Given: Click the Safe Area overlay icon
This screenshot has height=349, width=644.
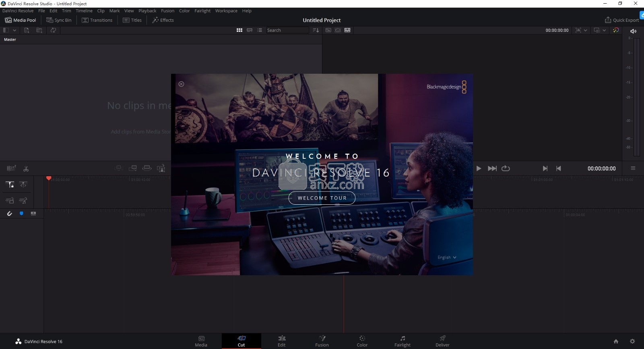Looking at the screenshot, I should [578, 30].
